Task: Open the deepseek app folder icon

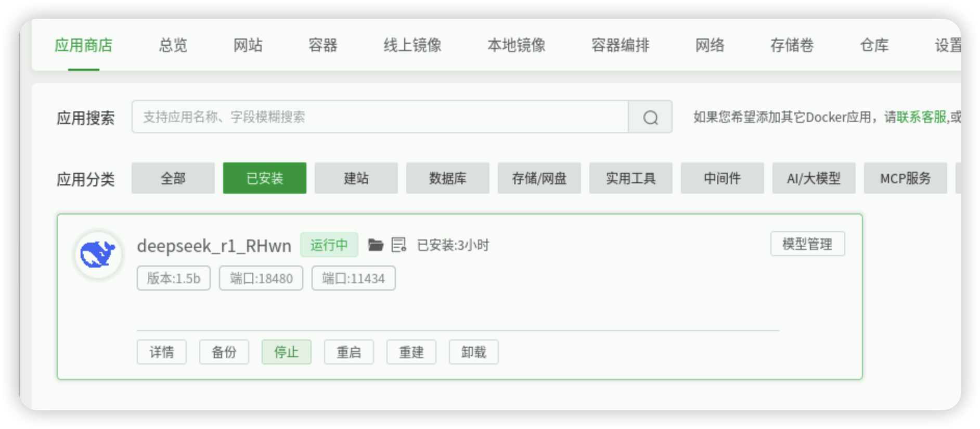Action: (376, 245)
